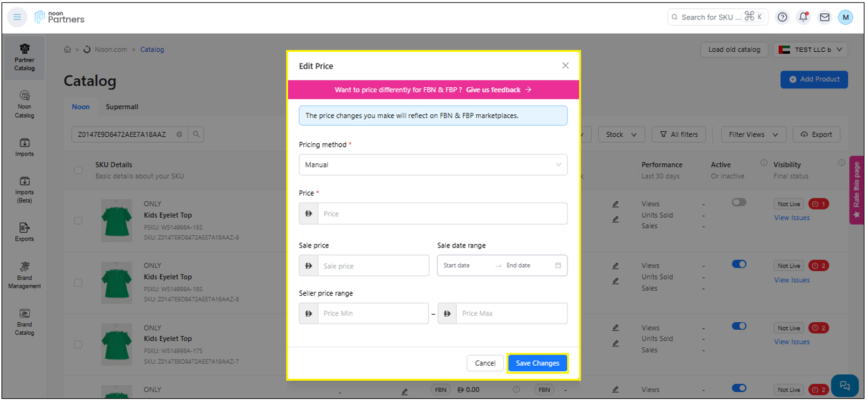Click the Cancel button
868x401 pixels.
click(x=485, y=363)
